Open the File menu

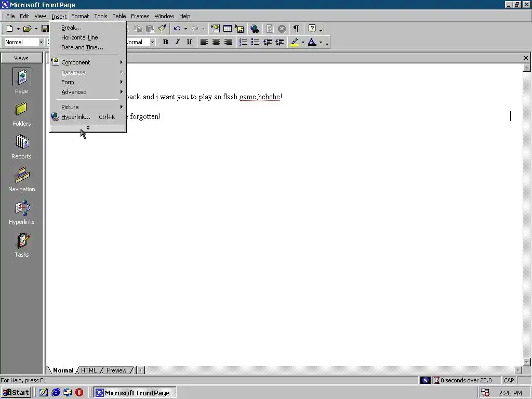click(10, 16)
